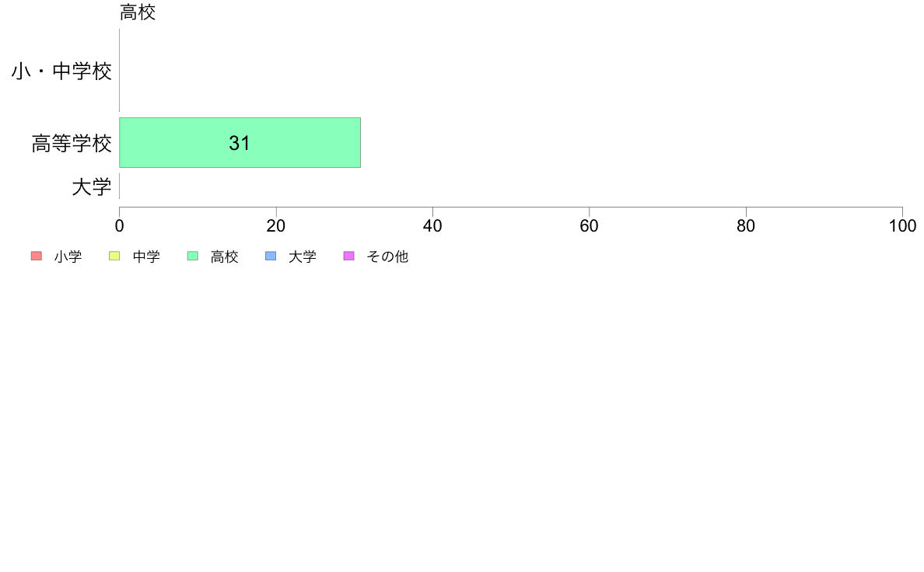924x572 pixels.
Task: Click the blue 大学 legend swatch
Action: 271,256
